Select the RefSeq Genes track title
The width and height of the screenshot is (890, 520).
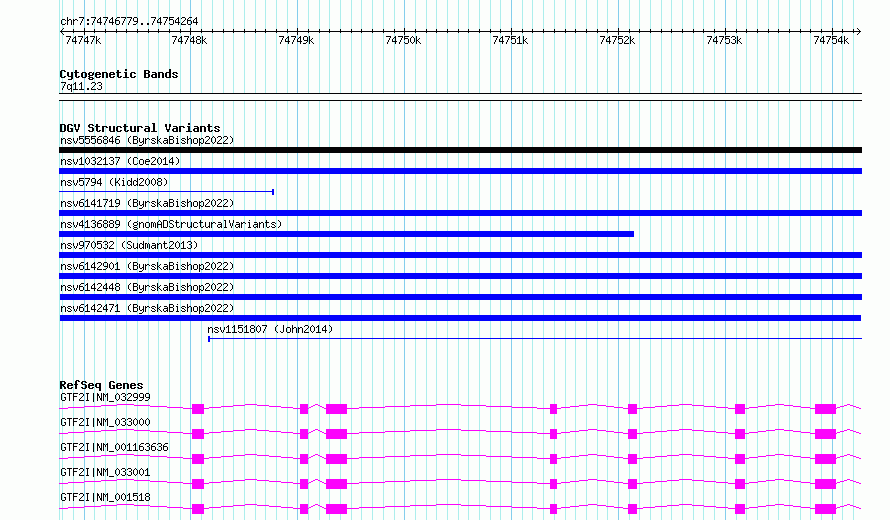[101, 385]
